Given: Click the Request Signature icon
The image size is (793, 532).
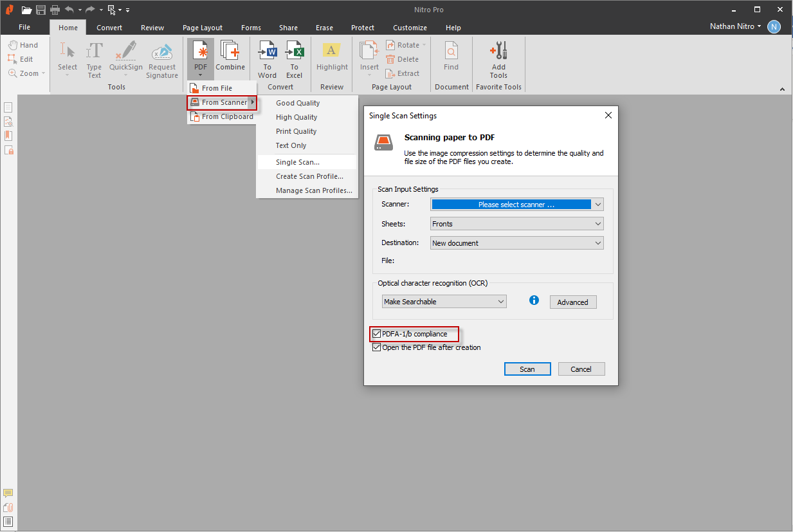Looking at the screenshot, I should [x=162, y=51].
